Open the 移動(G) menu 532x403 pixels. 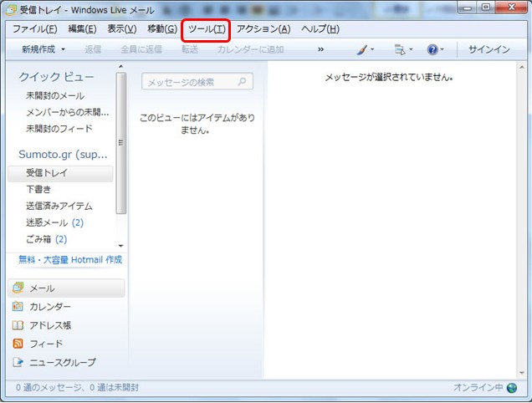click(x=162, y=29)
